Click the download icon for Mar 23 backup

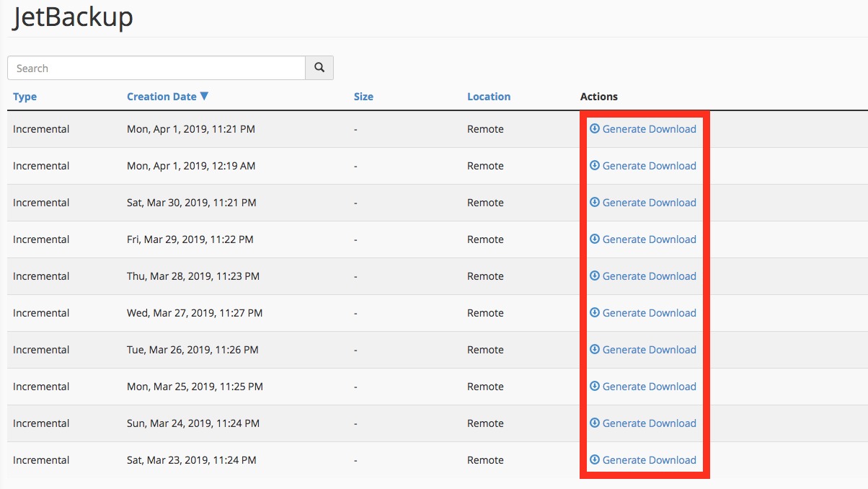595,459
